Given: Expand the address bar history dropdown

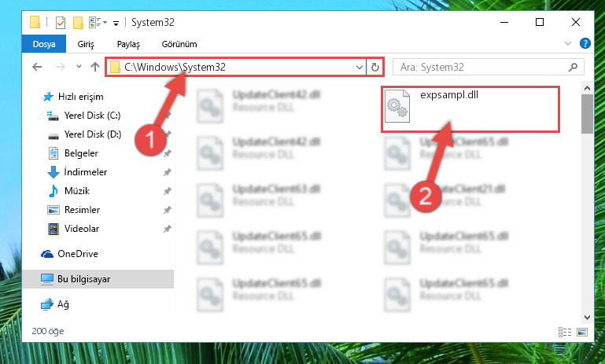Looking at the screenshot, I should pyautogui.click(x=360, y=68).
